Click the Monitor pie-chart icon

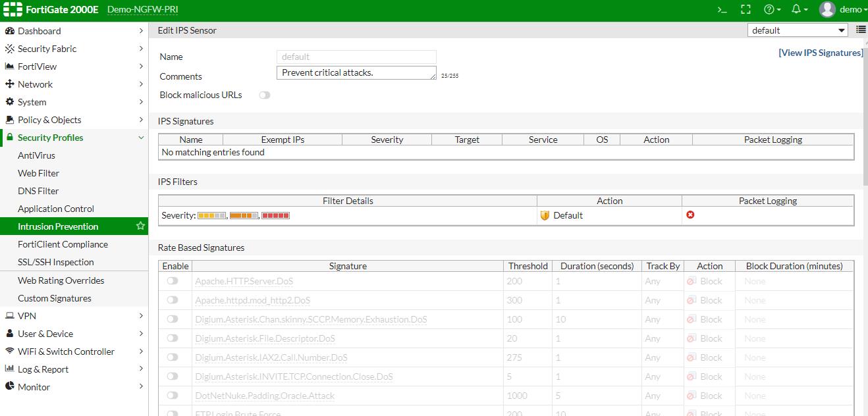pos(10,387)
